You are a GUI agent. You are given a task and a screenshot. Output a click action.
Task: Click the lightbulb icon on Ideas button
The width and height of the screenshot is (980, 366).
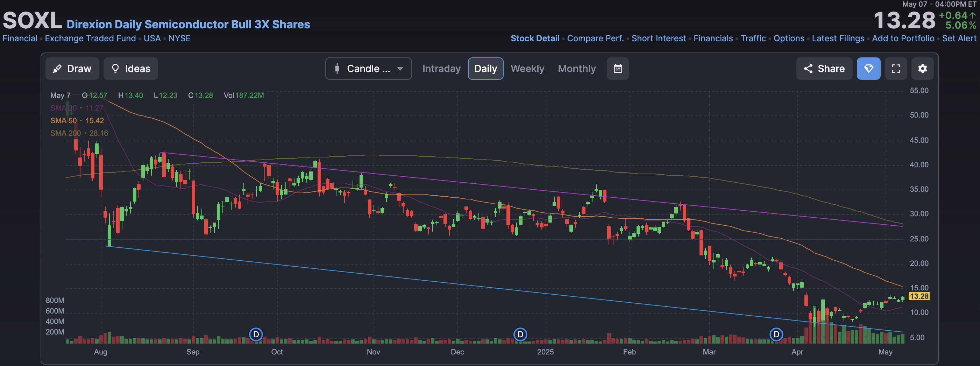coord(115,69)
